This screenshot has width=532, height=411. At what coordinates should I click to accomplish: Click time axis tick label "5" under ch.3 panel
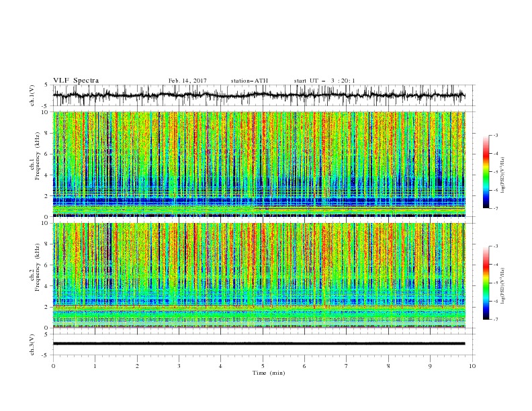tap(263, 366)
